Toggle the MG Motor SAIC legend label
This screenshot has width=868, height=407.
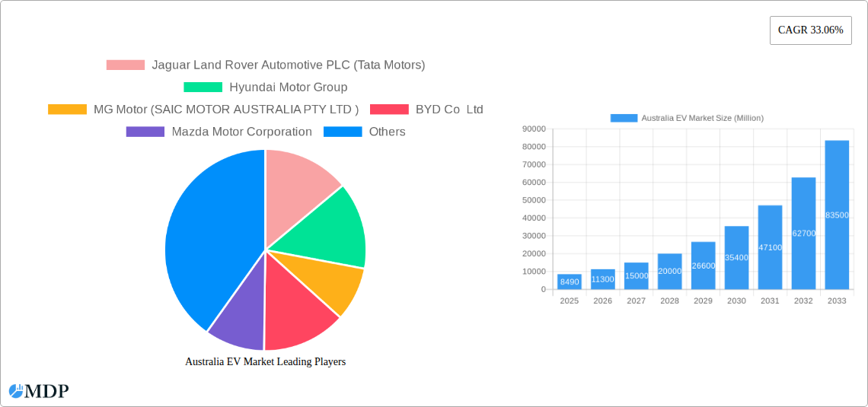point(226,110)
